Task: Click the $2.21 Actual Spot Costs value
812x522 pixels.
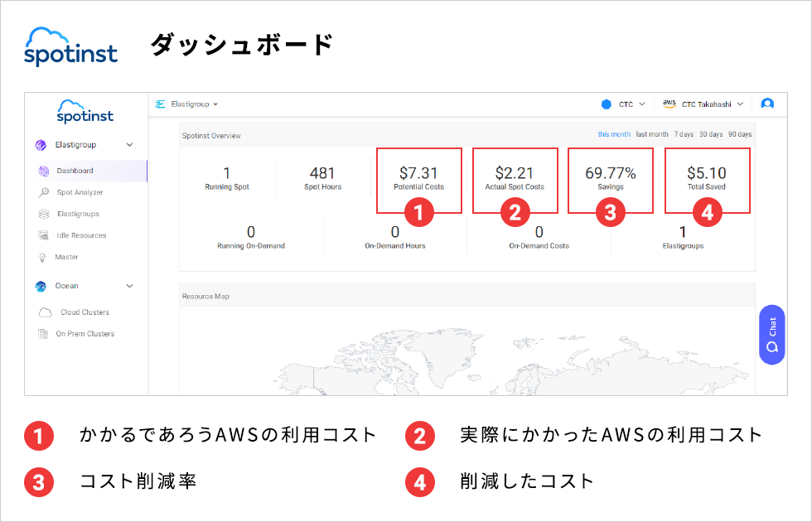Action: pyautogui.click(x=515, y=173)
